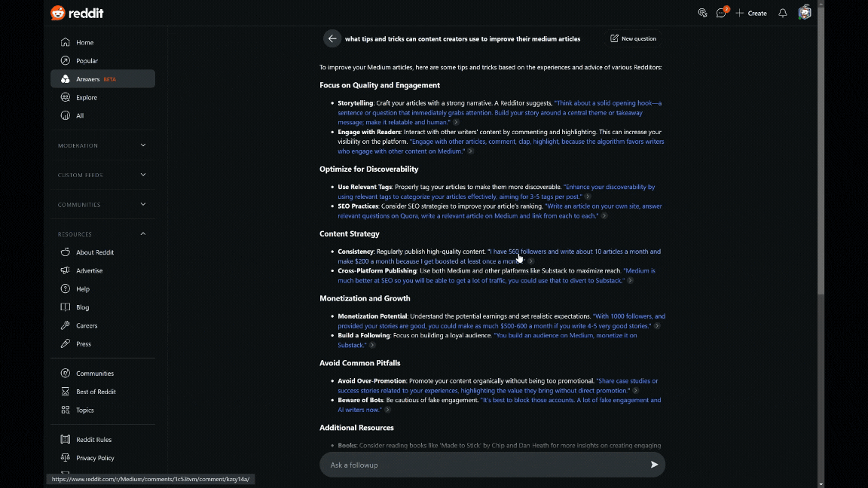Open All feed
The width and height of the screenshot is (868, 488).
(x=102, y=116)
